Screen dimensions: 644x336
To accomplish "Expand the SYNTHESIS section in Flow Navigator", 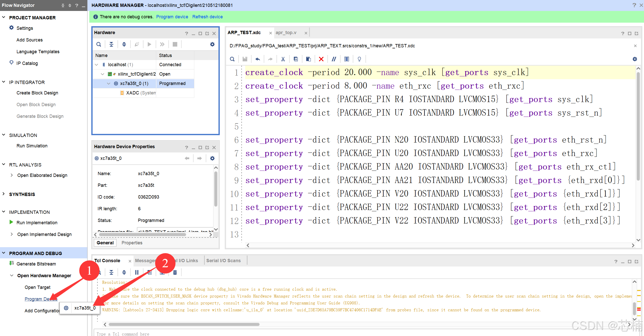I will [4, 194].
